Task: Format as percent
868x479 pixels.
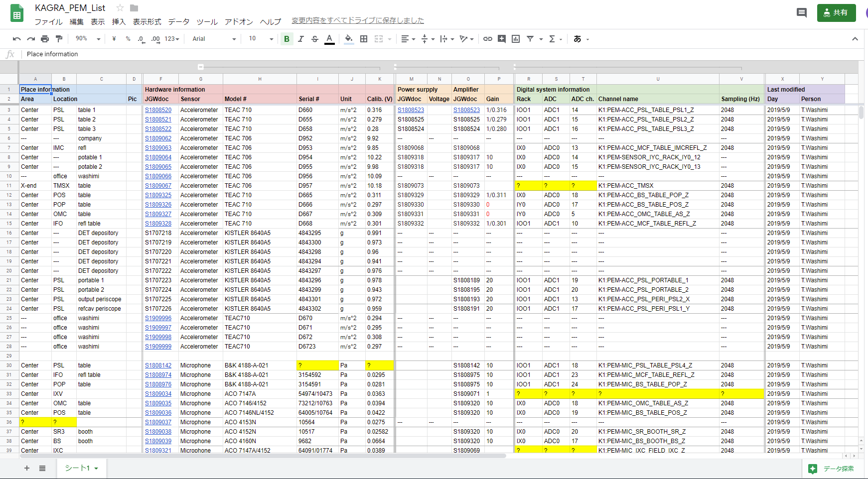Action: point(128,39)
